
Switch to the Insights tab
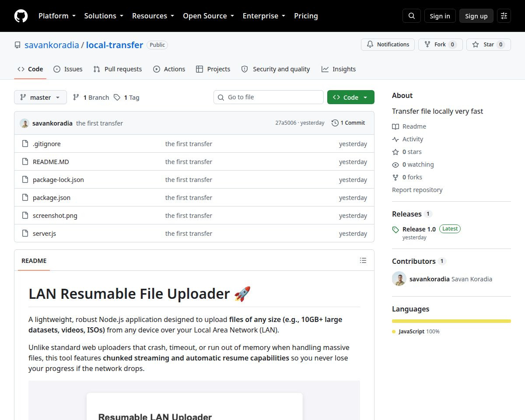[x=339, y=69]
